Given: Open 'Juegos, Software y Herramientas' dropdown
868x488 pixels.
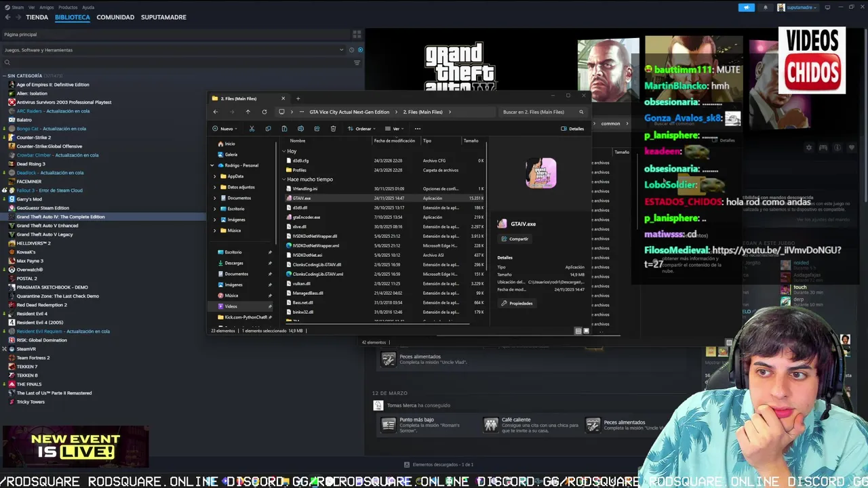Looking at the screenshot, I should [x=173, y=49].
